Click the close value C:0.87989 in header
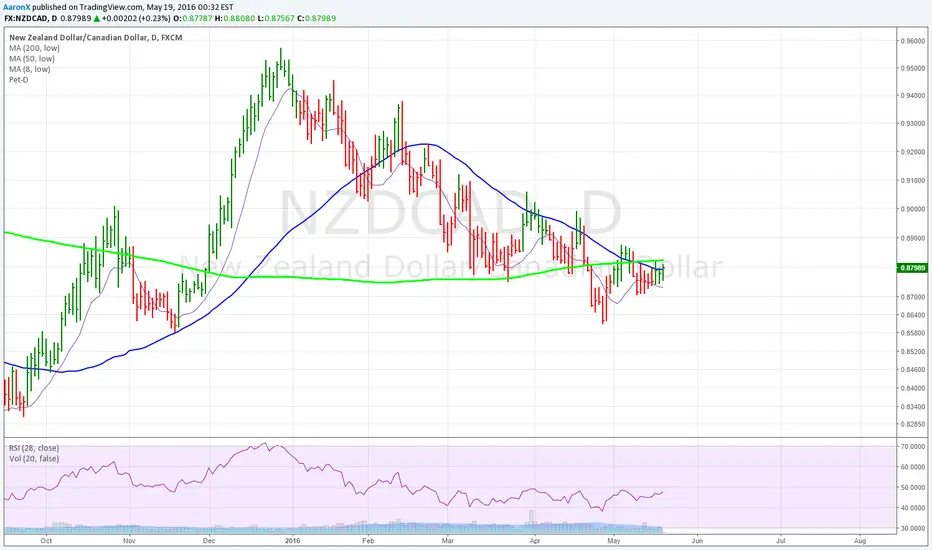The height and width of the screenshot is (550, 932). click(x=316, y=18)
